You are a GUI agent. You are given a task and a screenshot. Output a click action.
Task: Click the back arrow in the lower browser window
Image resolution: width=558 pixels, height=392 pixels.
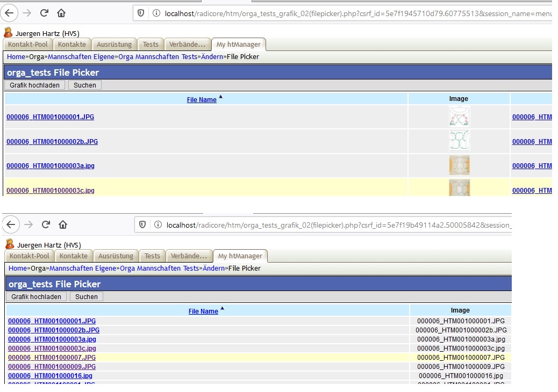coord(12,224)
